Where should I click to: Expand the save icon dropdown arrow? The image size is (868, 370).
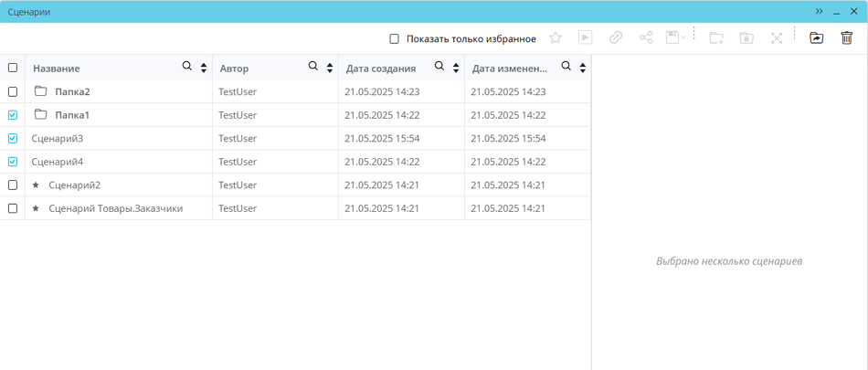(x=683, y=38)
